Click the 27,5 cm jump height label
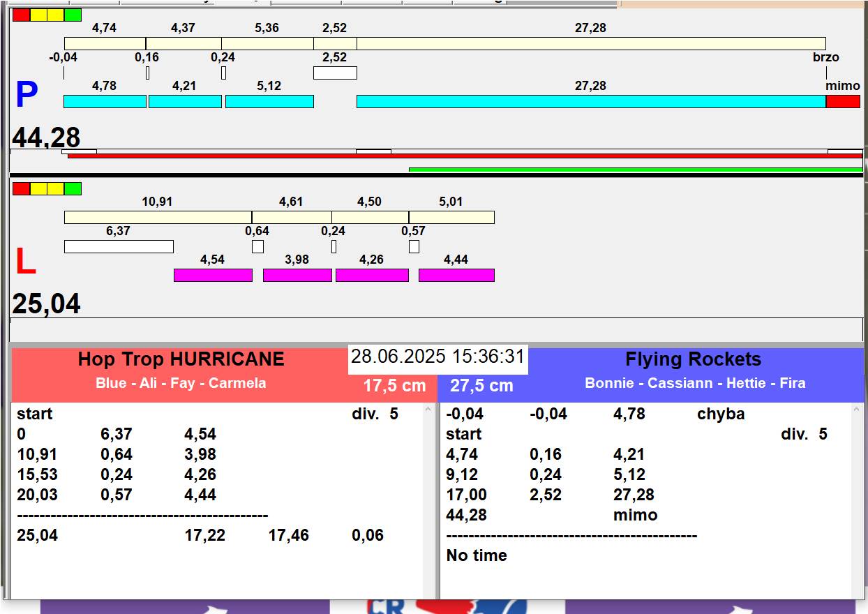The image size is (868, 614). (x=481, y=386)
